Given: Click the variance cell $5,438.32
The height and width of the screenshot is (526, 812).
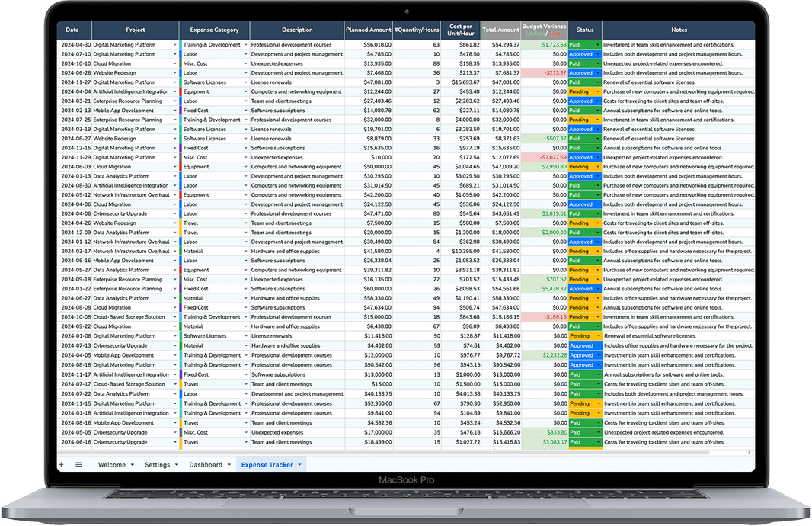Looking at the screenshot, I should (x=545, y=289).
